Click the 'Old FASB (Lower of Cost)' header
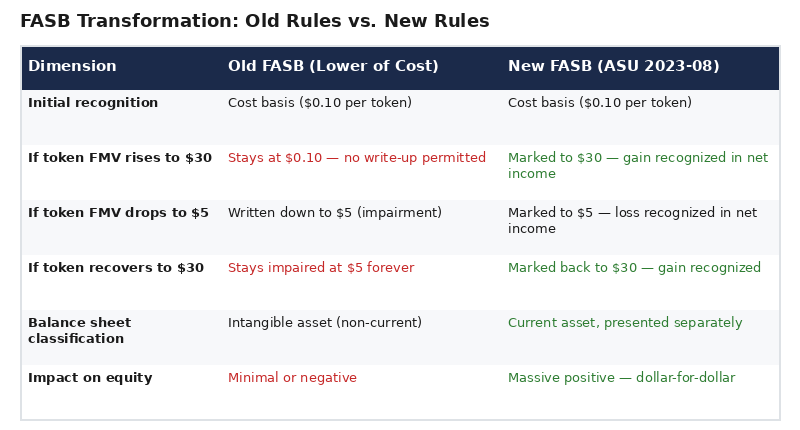This screenshot has height=430, width=800. point(333,67)
